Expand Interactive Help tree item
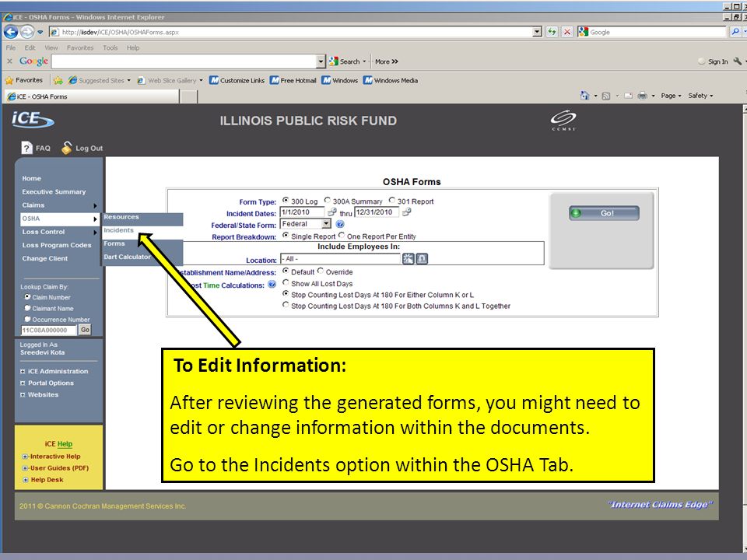Viewport: 747px width, 560px height. coord(25,457)
